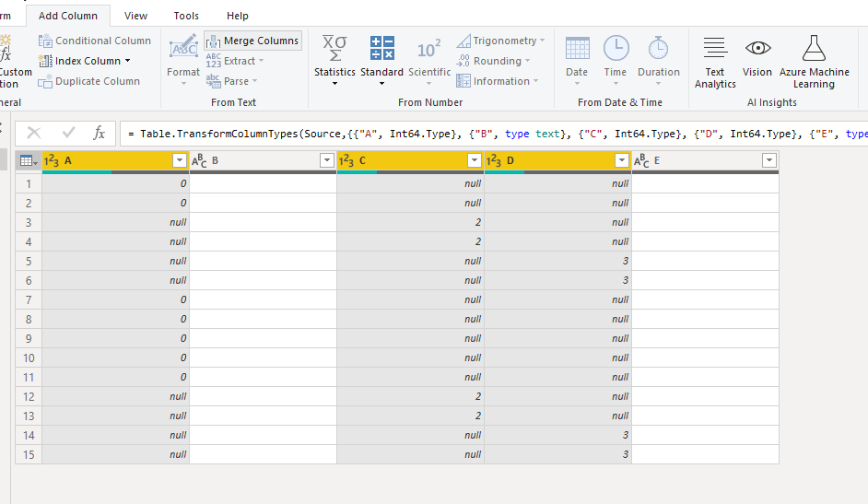Click the 123 data type icon of column D
The image size is (868, 504).
(x=494, y=160)
